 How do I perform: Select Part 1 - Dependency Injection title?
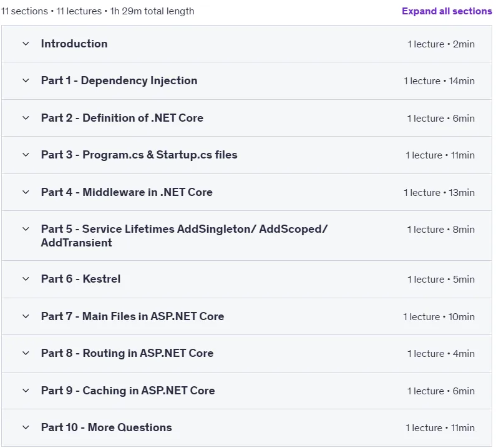tap(119, 80)
